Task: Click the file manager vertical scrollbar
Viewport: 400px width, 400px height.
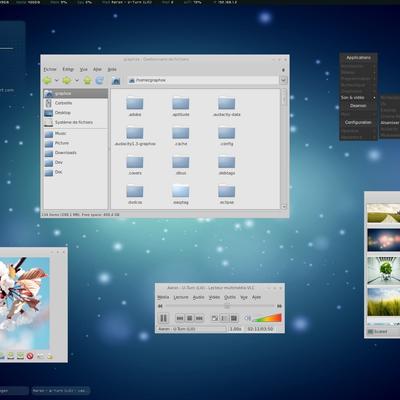Action: (284, 149)
